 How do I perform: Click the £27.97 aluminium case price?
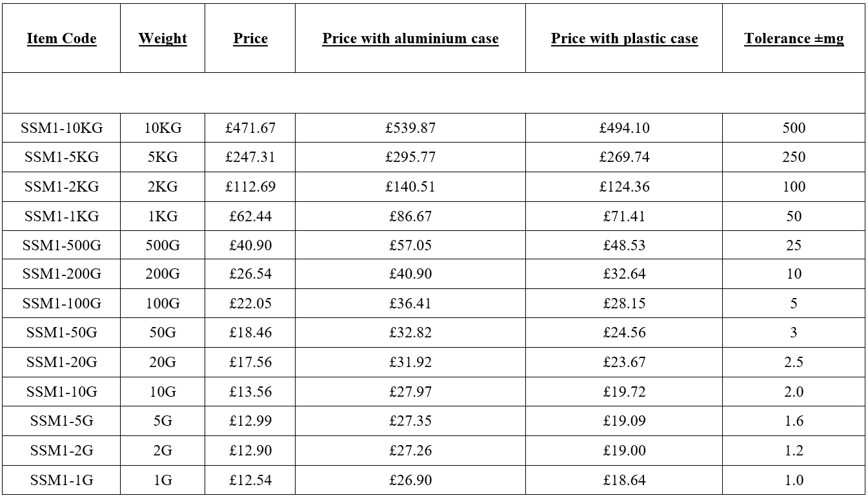[x=410, y=392]
